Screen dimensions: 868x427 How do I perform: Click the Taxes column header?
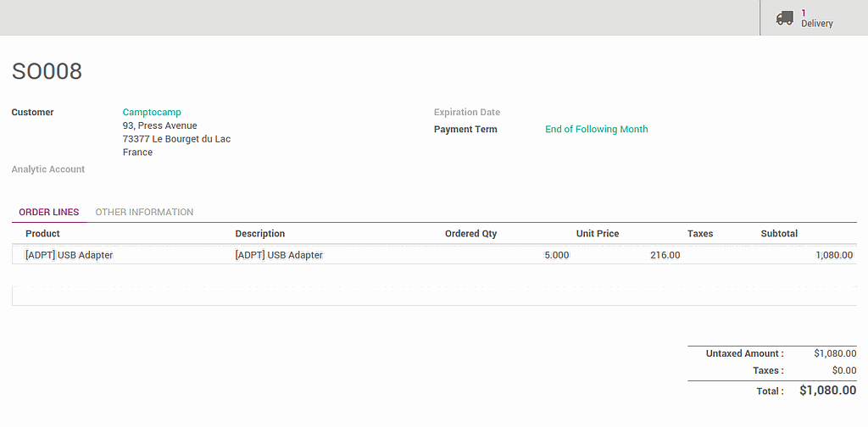click(700, 234)
